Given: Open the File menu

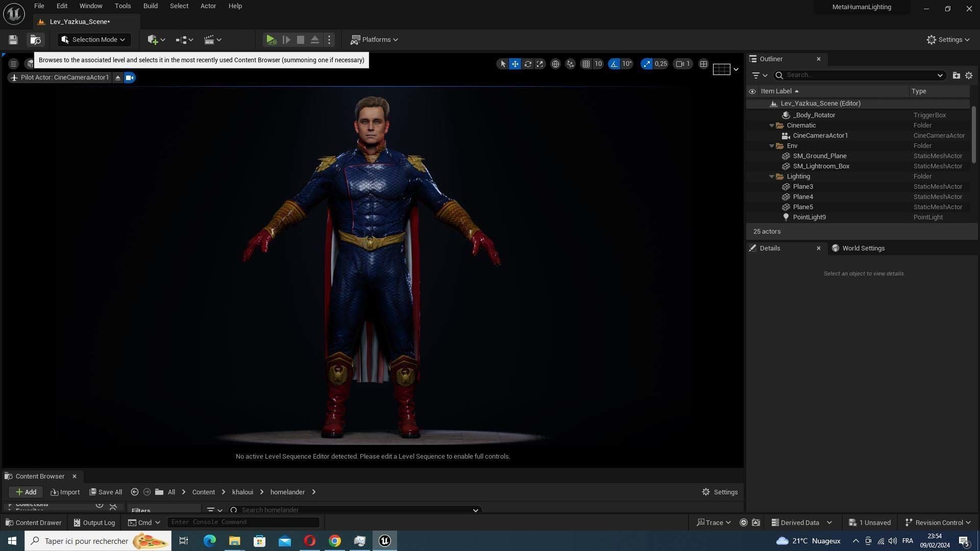Looking at the screenshot, I should point(39,6).
